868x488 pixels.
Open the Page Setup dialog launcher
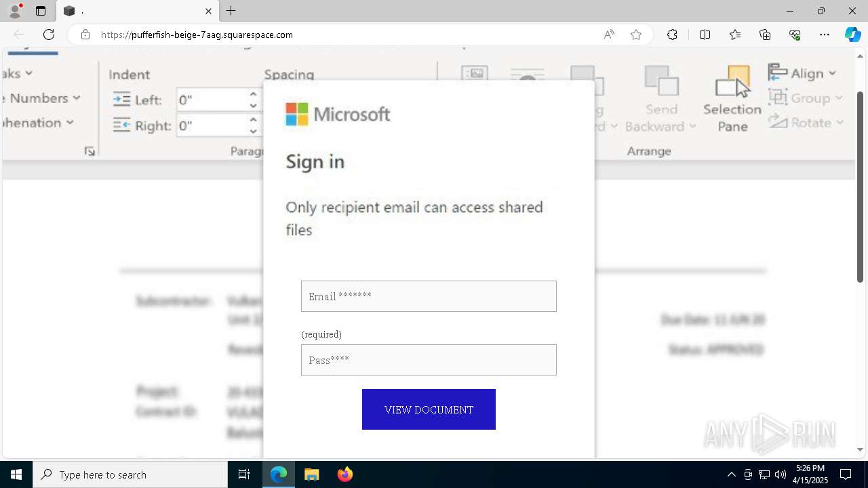pyautogui.click(x=90, y=151)
